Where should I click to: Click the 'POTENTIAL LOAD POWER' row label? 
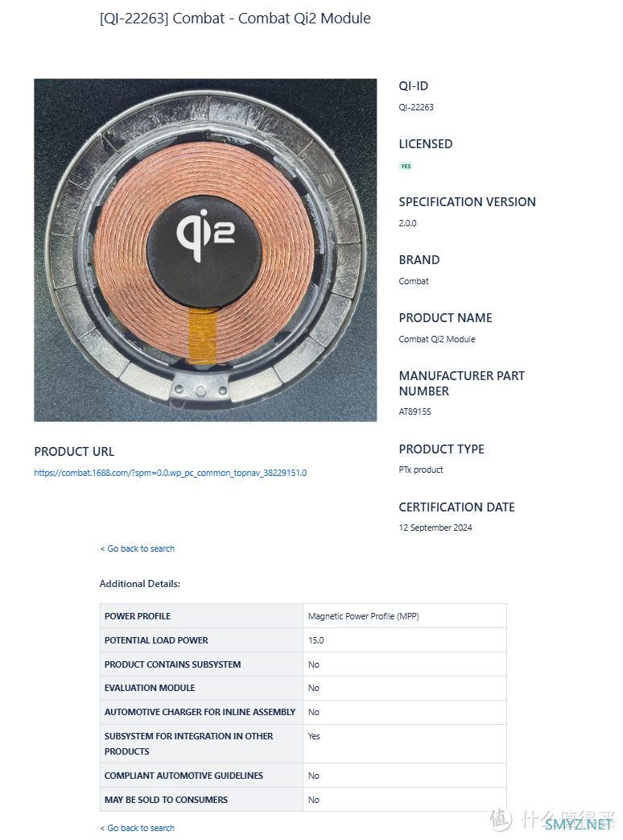click(156, 640)
